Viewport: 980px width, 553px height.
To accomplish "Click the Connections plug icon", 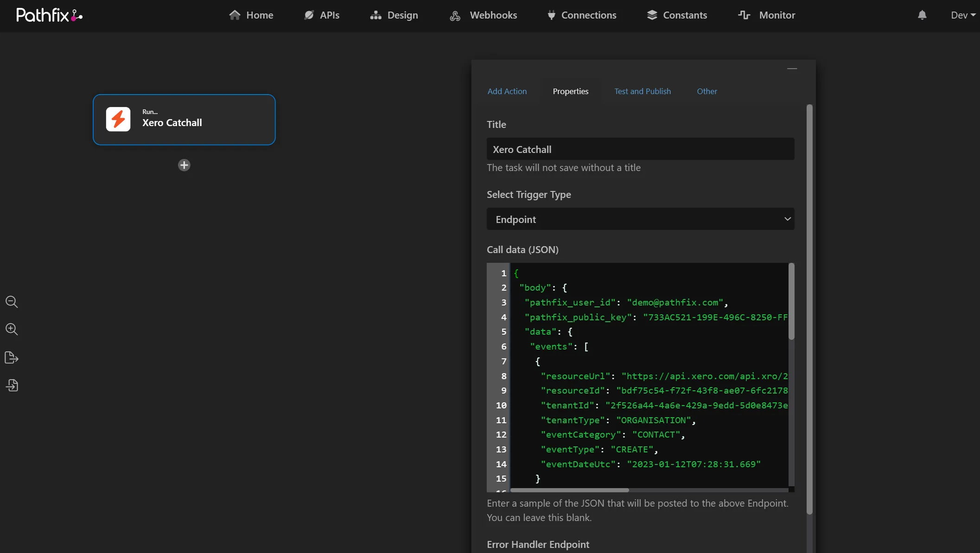I will click(551, 15).
